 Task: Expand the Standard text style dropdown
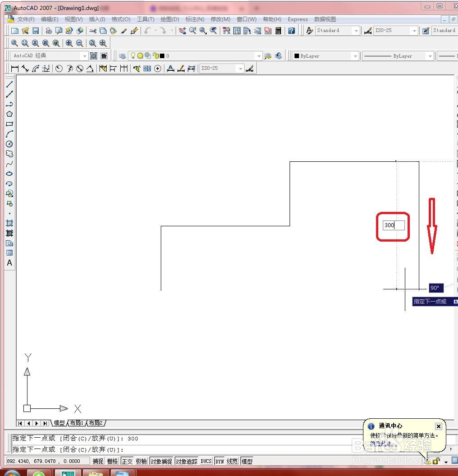356,31
